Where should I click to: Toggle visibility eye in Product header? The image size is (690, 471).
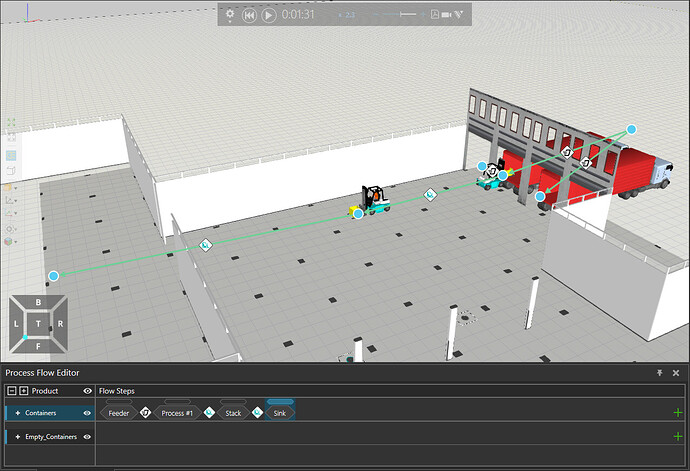87,390
